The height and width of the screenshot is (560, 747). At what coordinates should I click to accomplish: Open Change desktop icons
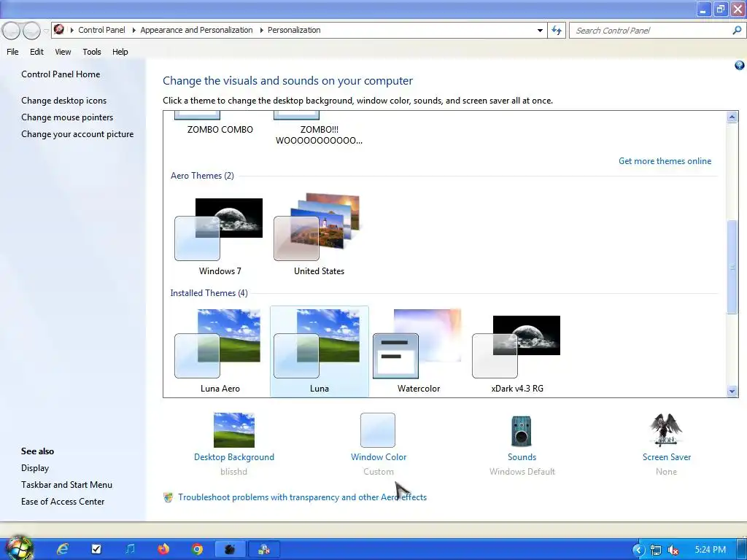click(64, 101)
